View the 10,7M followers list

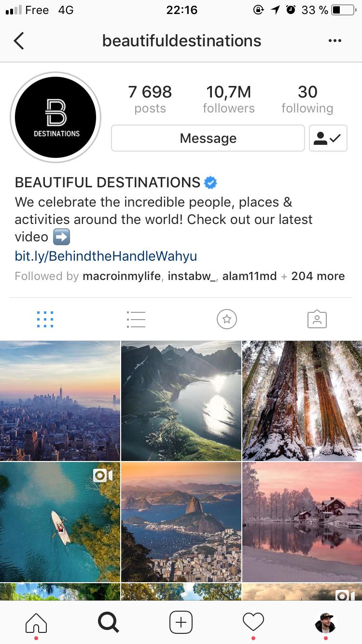(229, 99)
